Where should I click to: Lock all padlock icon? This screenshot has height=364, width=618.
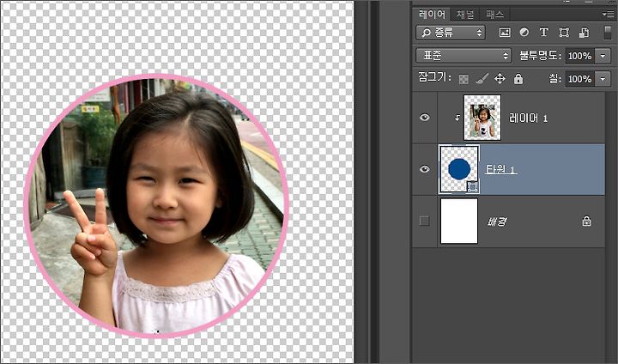[x=518, y=79]
